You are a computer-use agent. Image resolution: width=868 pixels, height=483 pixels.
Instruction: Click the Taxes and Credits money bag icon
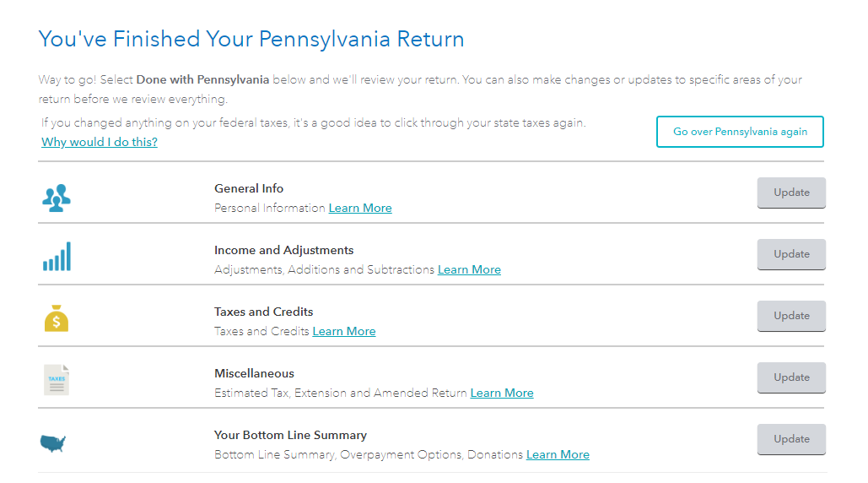[x=57, y=318]
